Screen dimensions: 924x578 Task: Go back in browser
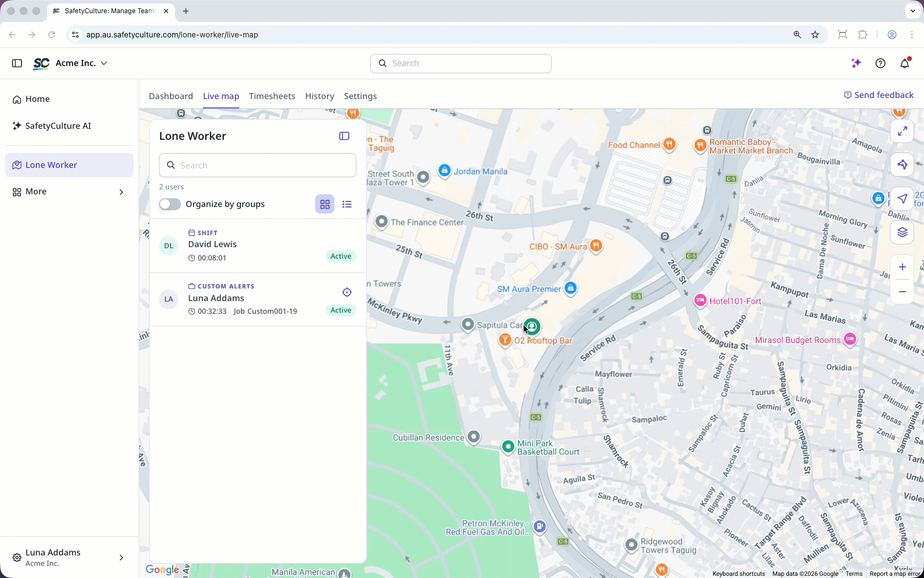[12, 35]
